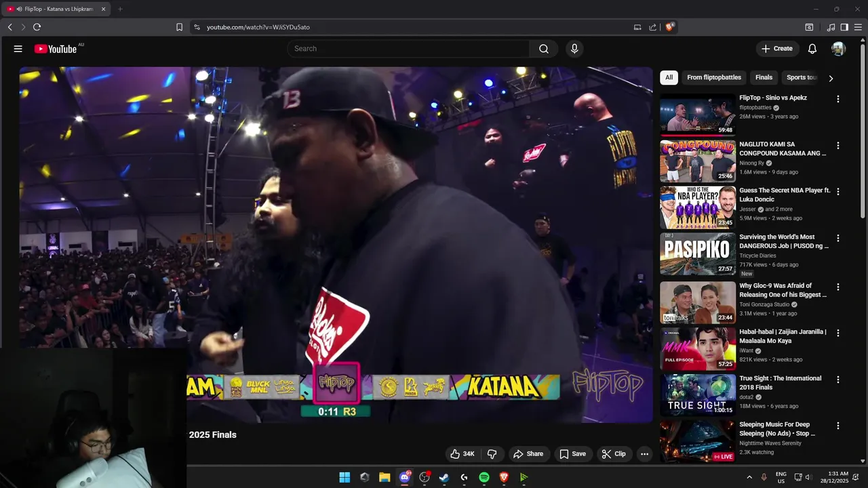Open 'Why Gloc-9 Was Afraid' title
This screenshot has height=488, width=868.
pos(783,290)
